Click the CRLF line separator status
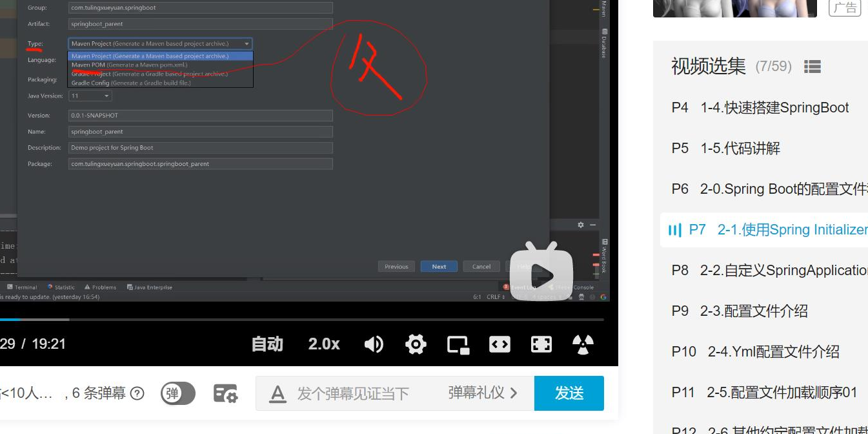The image size is (868, 434). (496, 297)
